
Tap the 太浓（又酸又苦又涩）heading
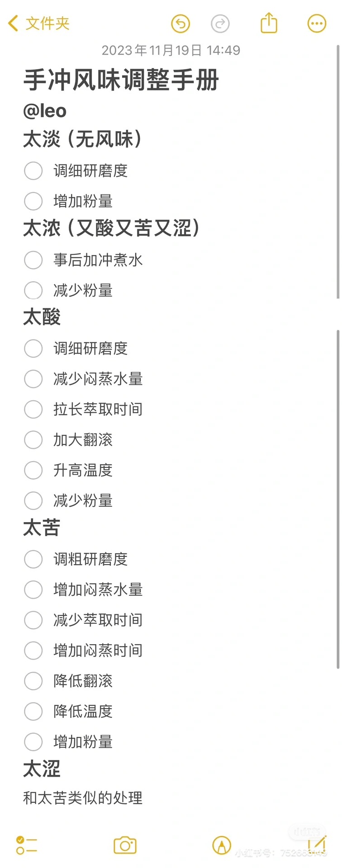(x=111, y=228)
